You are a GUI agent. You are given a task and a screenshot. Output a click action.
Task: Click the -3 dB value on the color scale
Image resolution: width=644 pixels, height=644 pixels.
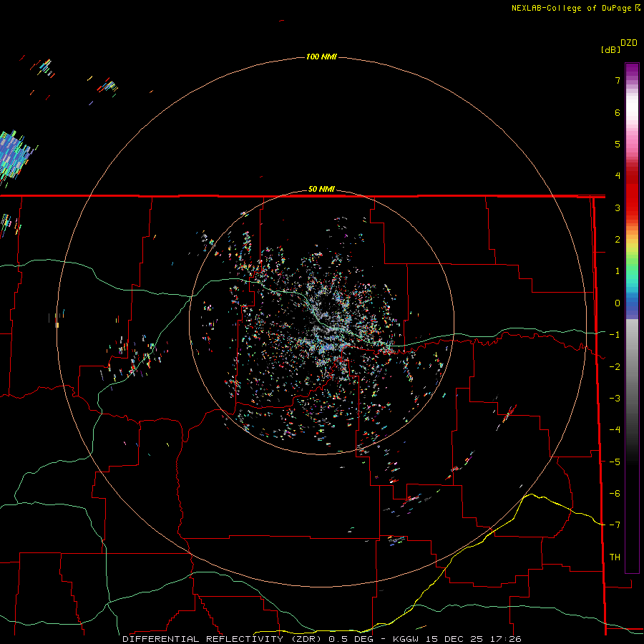(x=615, y=399)
